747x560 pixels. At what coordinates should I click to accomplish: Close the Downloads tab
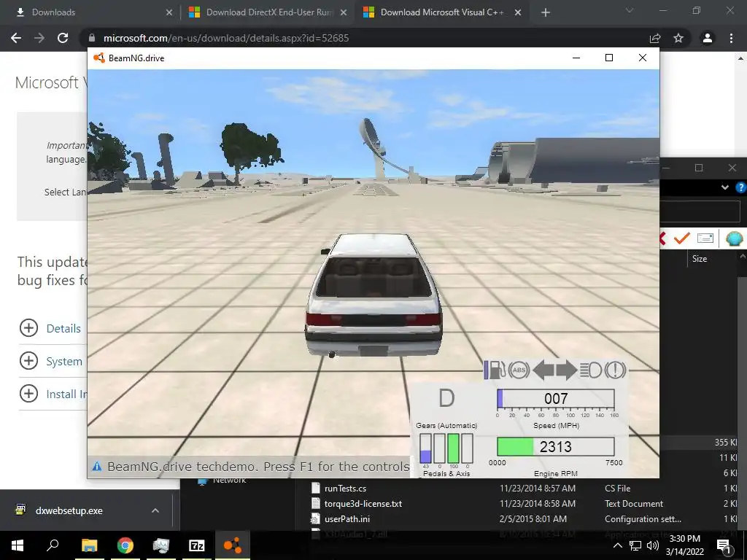[169, 13]
